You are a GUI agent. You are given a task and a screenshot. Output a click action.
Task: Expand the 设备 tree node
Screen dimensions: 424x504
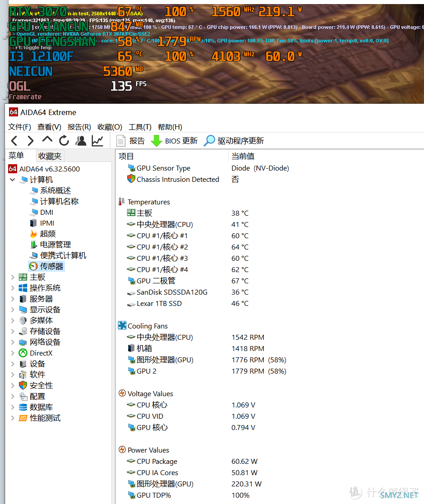(13, 364)
